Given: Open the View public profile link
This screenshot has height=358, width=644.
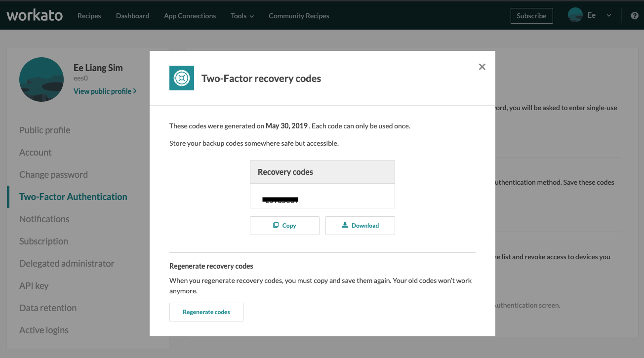Looking at the screenshot, I should click(105, 91).
